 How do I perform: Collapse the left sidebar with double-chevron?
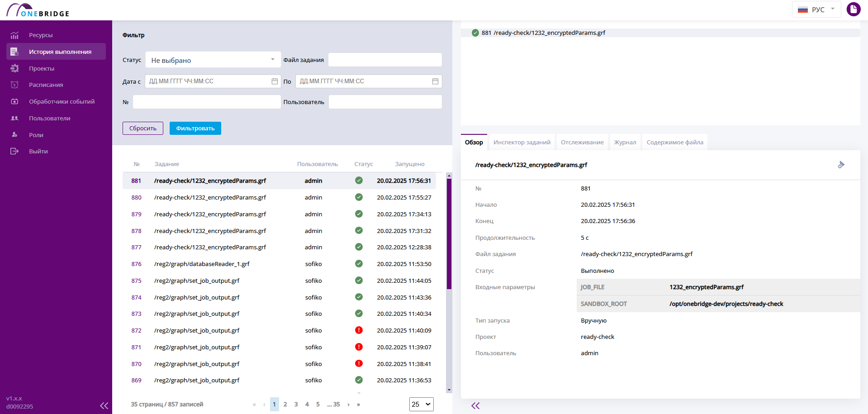[104, 406]
